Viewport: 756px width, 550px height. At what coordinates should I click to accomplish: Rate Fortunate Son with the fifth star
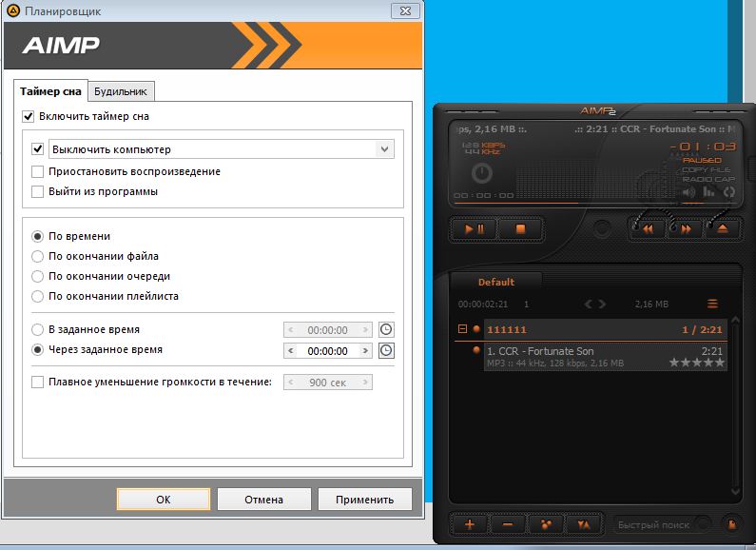click(x=720, y=363)
